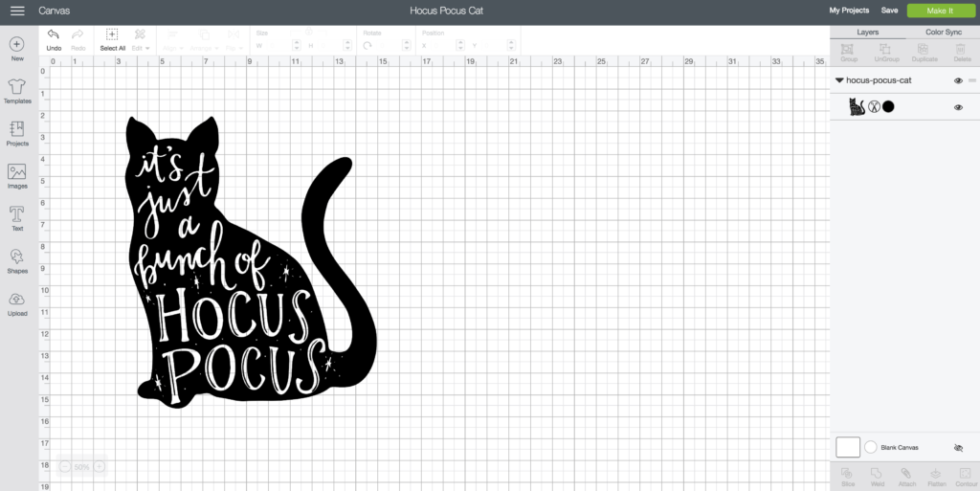Screen dimensions: 980x491
Task: Click the hocus-pocus-cat layer name
Action: [879, 80]
